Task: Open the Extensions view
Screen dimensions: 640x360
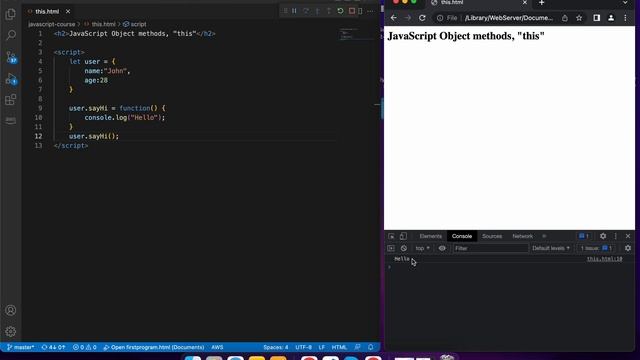Action: coord(11,100)
